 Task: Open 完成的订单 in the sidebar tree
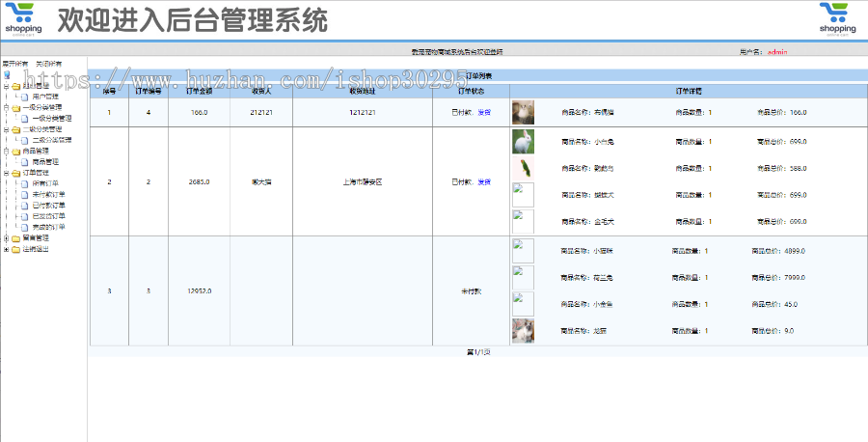pyautogui.click(x=49, y=227)
